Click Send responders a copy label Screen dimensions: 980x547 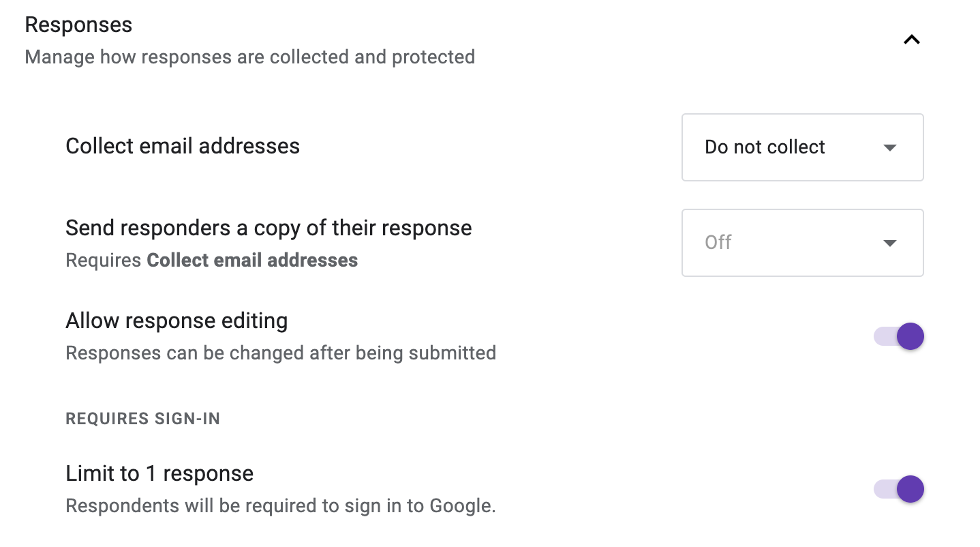(269, 228)
